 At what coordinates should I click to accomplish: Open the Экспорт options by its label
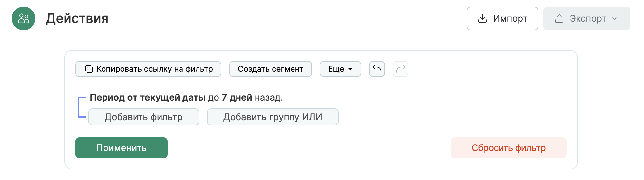588,18
